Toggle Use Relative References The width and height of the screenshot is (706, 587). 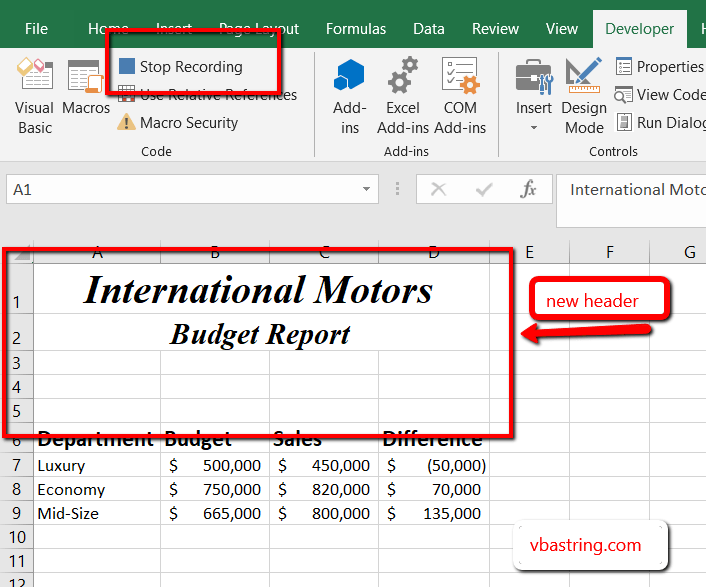tap(207, 95)
